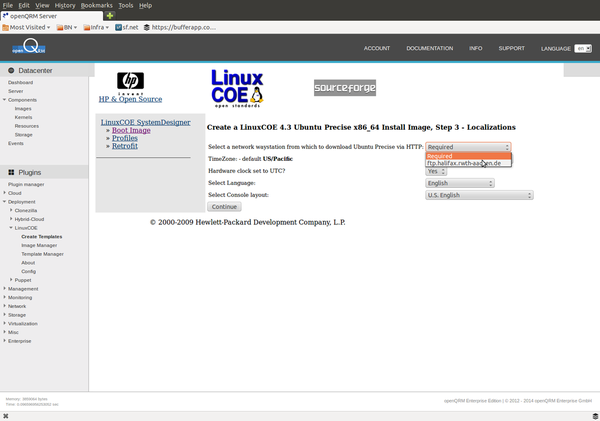Select ftp.halifax.rwth-aachen.de from the list
The image size is (600, 421).
pos(468,163)
